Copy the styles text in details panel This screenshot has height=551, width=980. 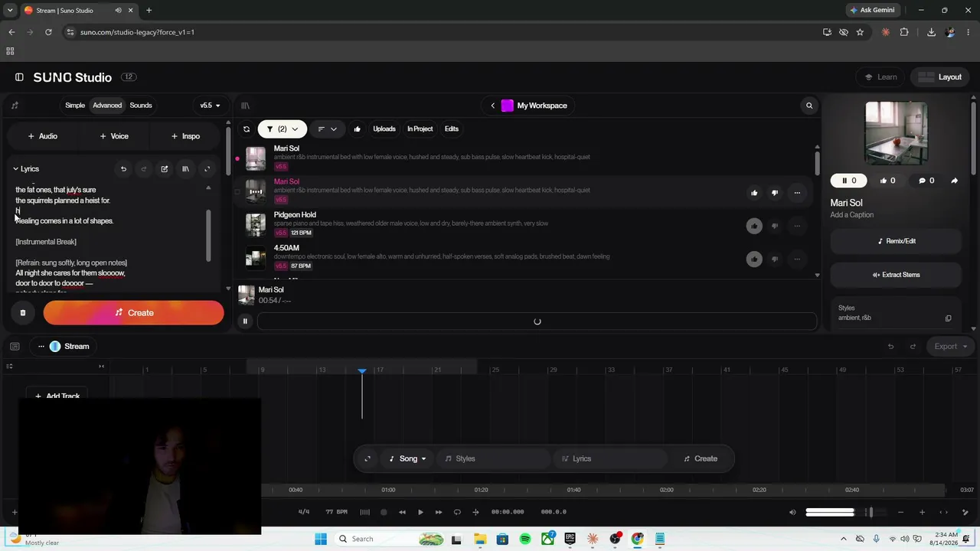(948, 318)
